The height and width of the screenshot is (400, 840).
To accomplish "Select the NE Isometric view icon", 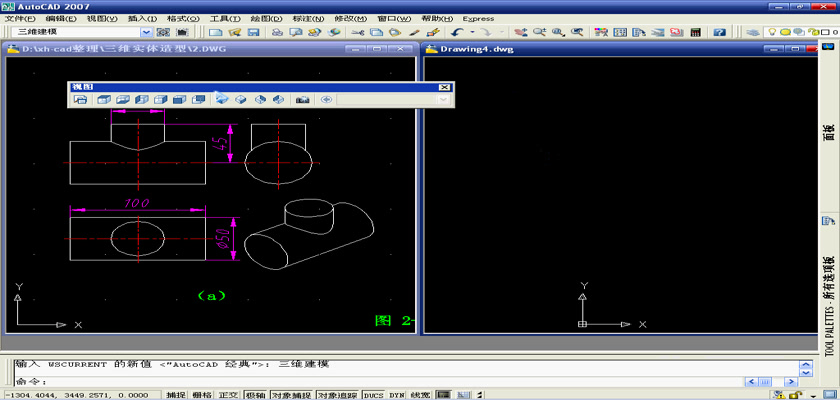I will (x=260, y=100).
